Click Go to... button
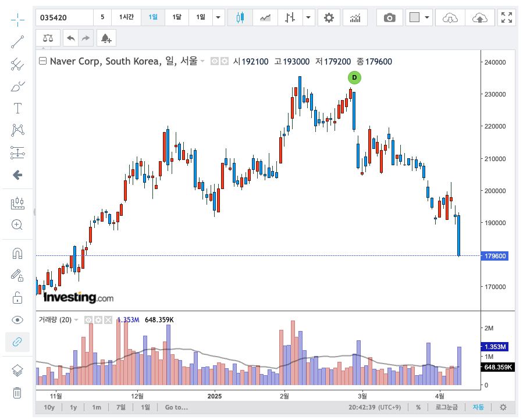 tap(176, 407)
